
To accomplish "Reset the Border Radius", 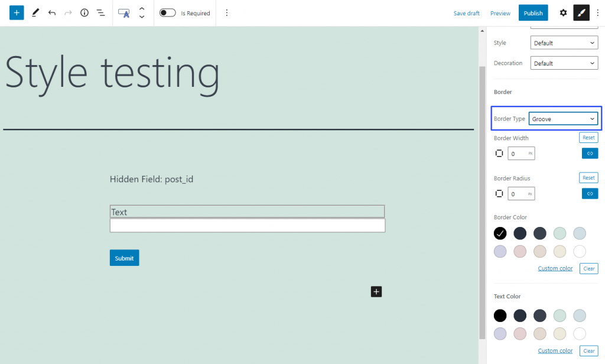I will tap(588, 177).
